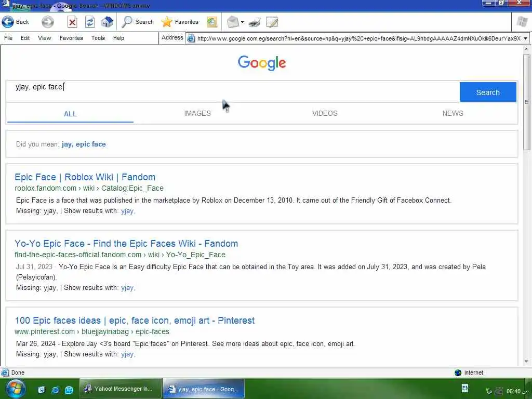Viewport: 532px width, 399px height.
Task: Open the Favorites star panel
Action: point(180,22)
